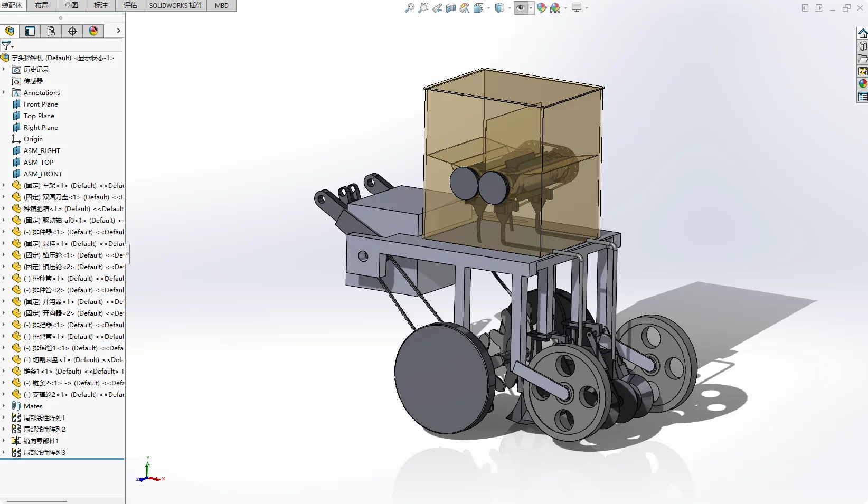The image size is (868, 504).
Task: Expand the 车架<1> component
Action: 4,186
